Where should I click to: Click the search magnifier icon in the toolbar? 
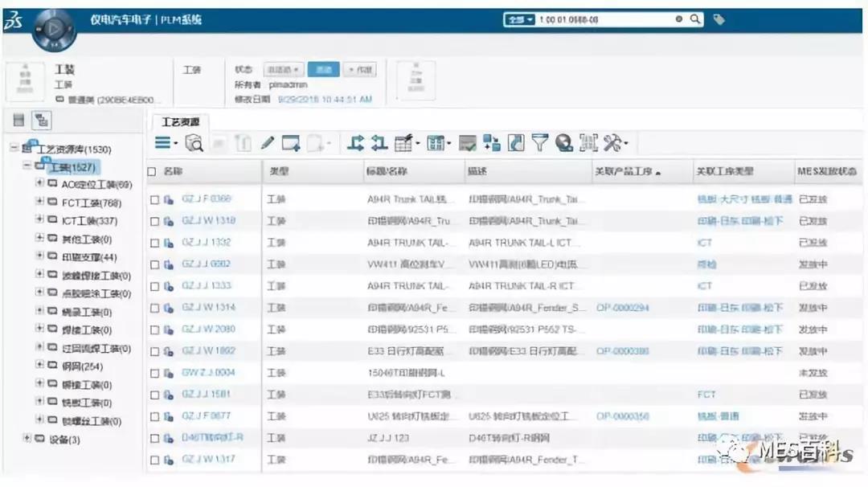[195, 143]
